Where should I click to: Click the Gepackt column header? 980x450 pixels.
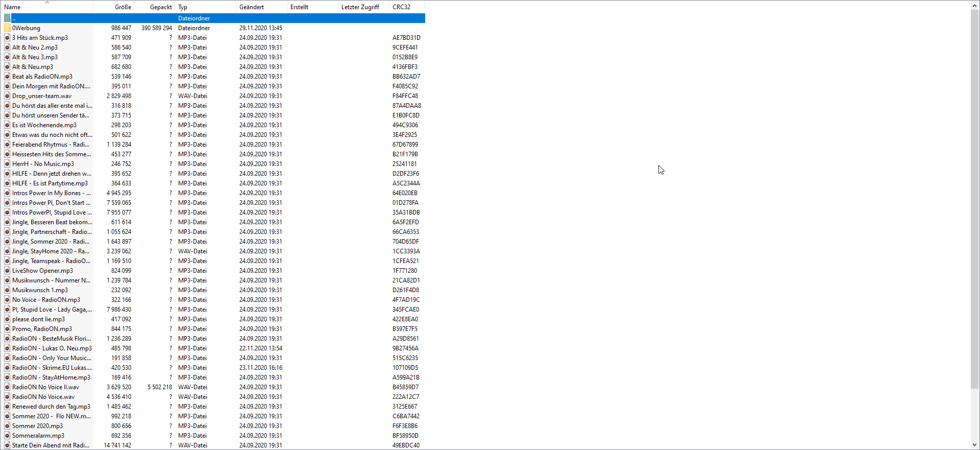(161, 7)
